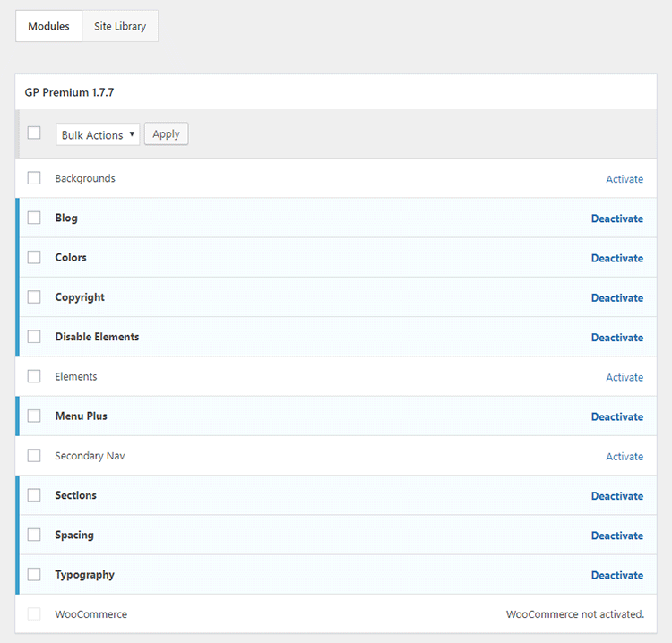Screen dimensions: 672x643
Task: Check the Elements module checkbox
Action: click(34, 376)
